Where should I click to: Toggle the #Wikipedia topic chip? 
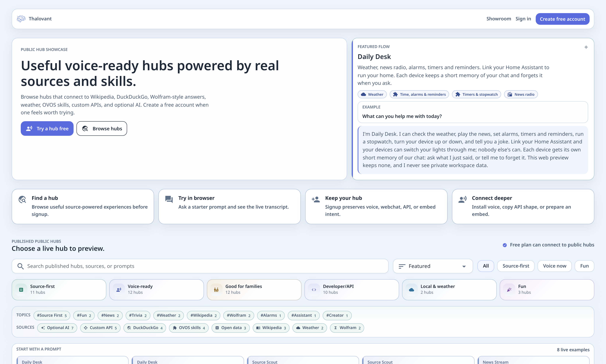tap(203, 315)
